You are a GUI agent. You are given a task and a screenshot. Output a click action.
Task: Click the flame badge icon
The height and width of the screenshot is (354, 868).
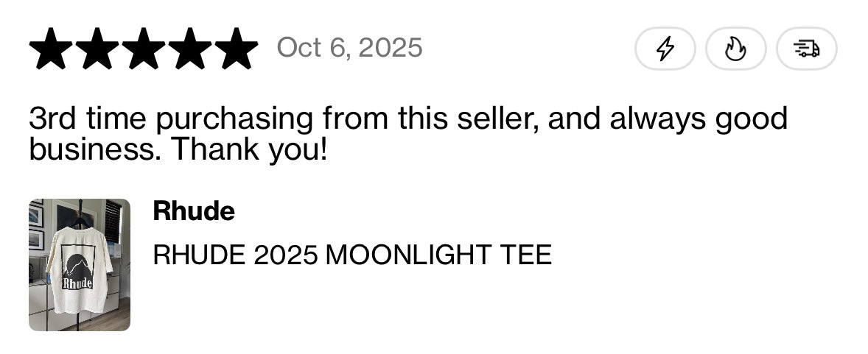coord(735,49)
